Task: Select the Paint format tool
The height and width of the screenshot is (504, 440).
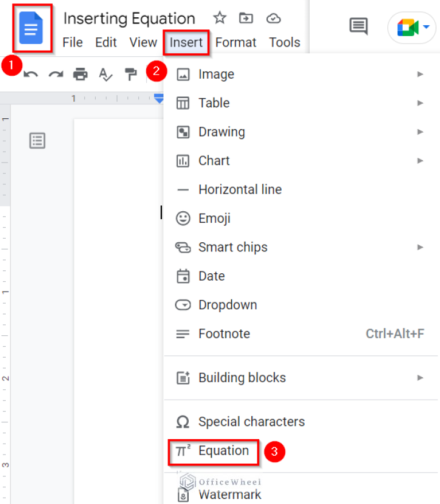Action: pos(129,74)
